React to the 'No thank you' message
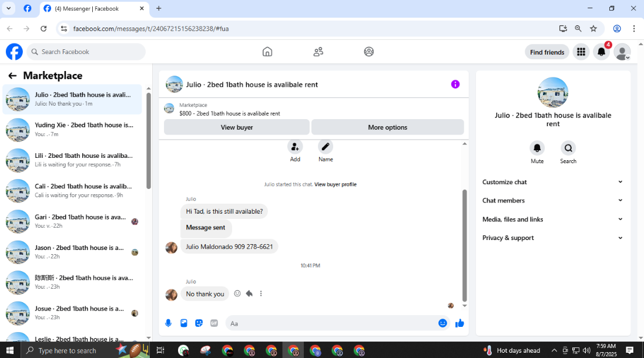 (237, 293)
